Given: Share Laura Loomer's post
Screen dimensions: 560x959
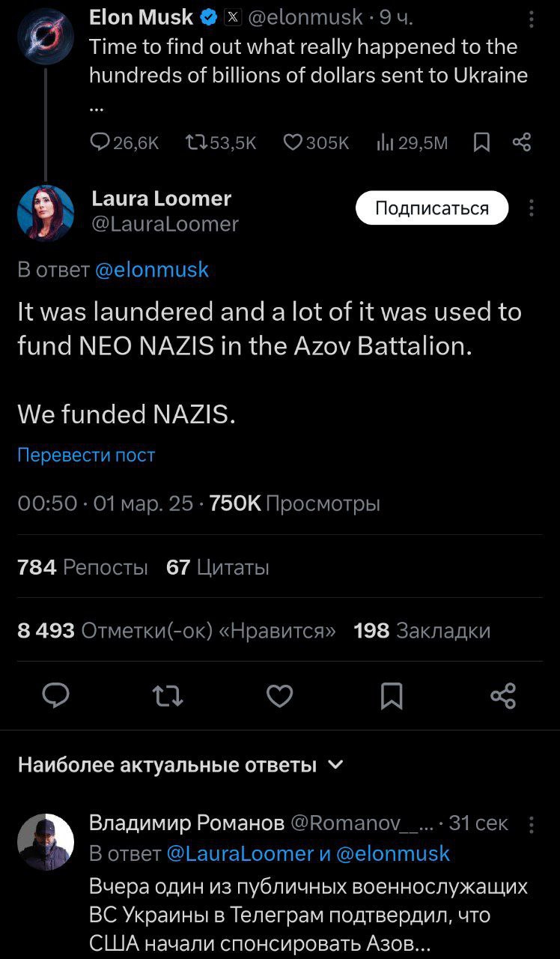Looking at the screenshot, I should point(503,697).
